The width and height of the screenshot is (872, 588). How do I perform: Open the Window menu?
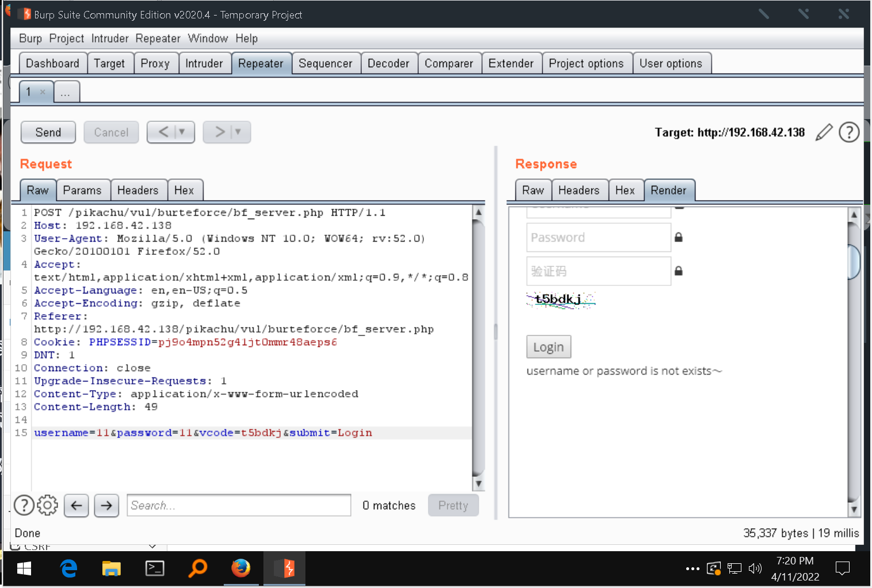coord(208,39)
